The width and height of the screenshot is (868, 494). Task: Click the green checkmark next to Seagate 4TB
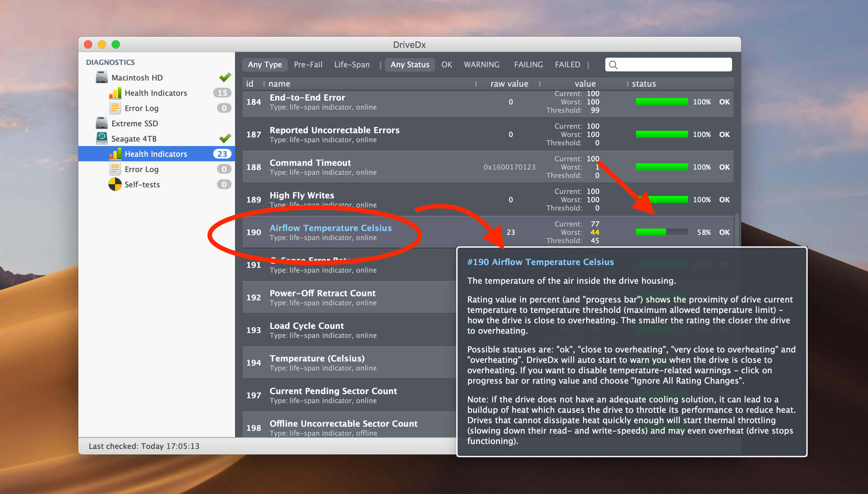pyautogui.click(x=225, y=138)
